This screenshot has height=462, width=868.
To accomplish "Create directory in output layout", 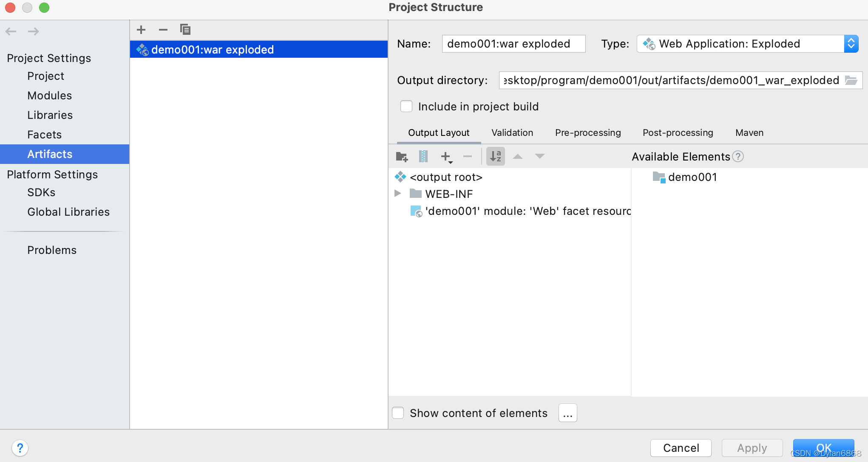I will [x=402, y=157].
